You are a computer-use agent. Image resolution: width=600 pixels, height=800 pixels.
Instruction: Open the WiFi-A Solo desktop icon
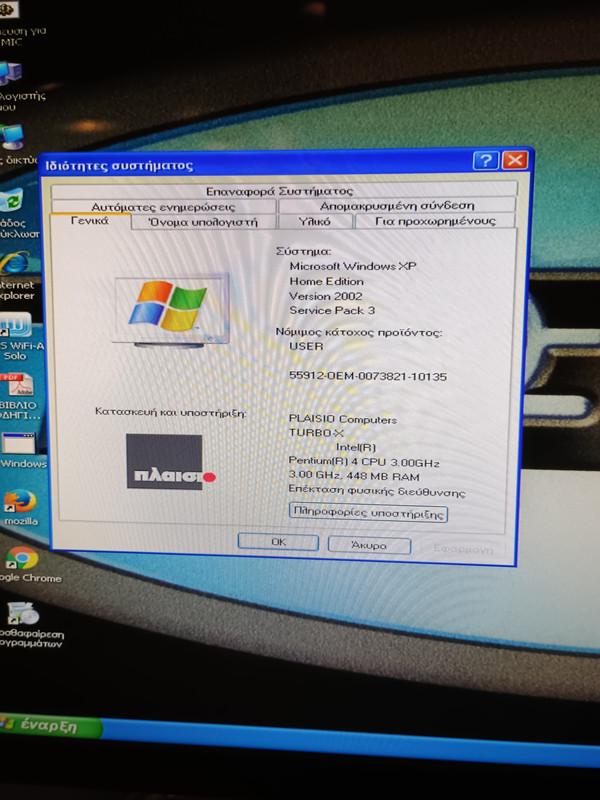point(18,337)
